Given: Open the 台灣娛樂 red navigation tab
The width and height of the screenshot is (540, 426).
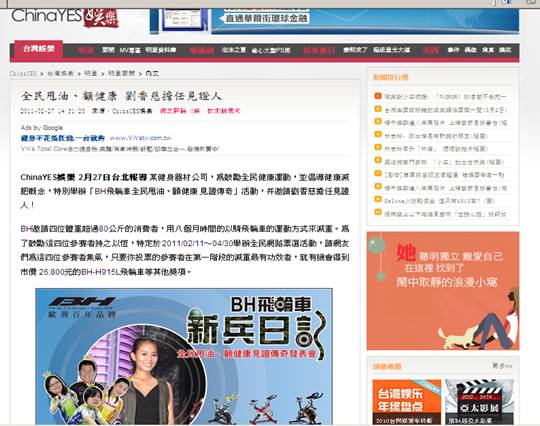Looking at the screenshot, I should [x=39, y=49].
